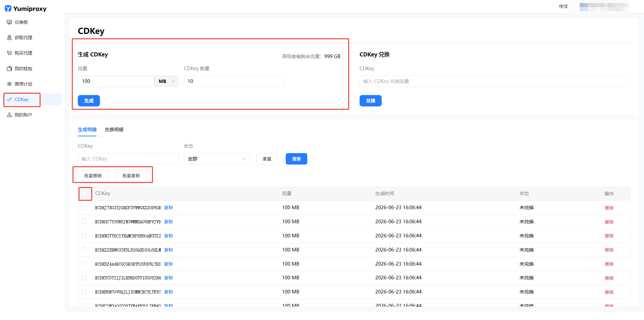Tick the checkbox for key ECDKDZ4A…

click(x=84, y=264)
